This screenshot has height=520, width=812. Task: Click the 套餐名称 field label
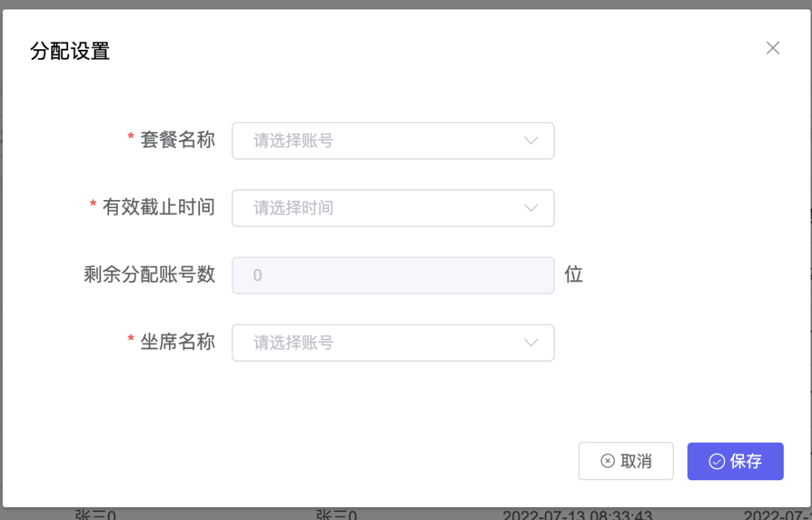[x=178, y=140]
